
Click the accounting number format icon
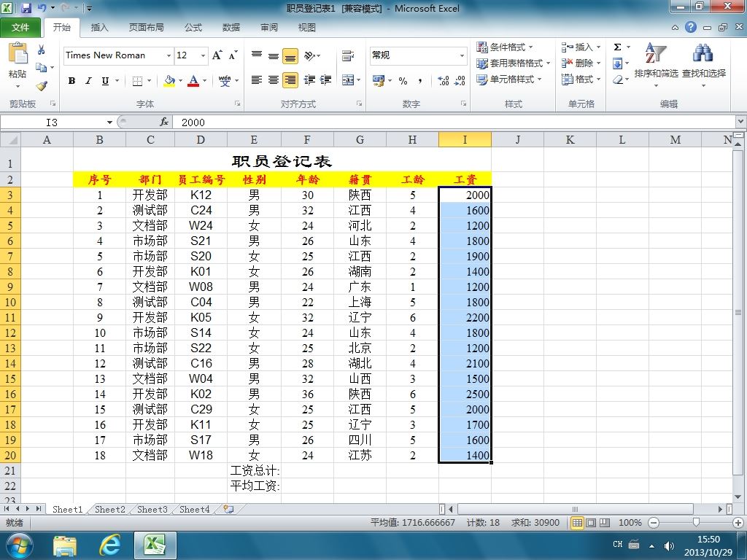pyautogui.click(x=379, y=80)
